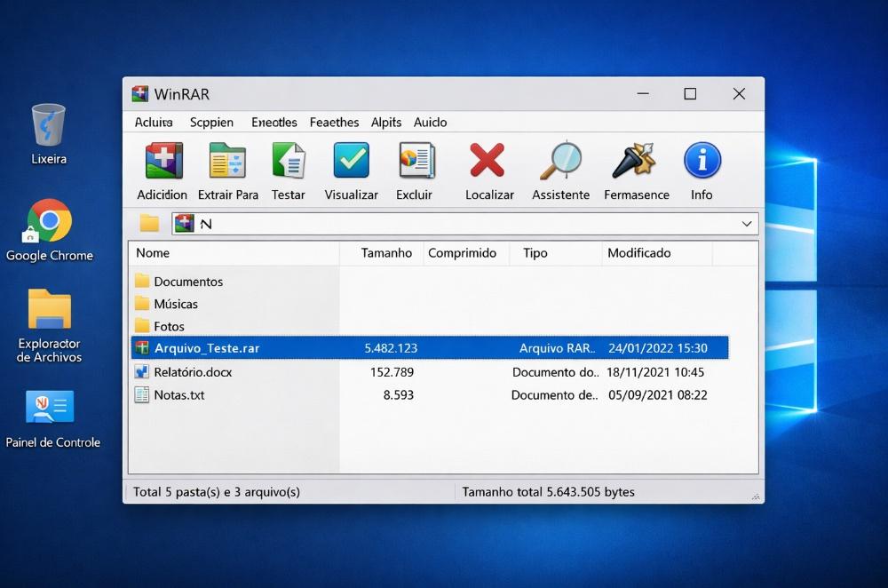Select the Arquivo_Teste.rar file name
The width and height of the screenshot is (888, 588).
click(207, 348)
